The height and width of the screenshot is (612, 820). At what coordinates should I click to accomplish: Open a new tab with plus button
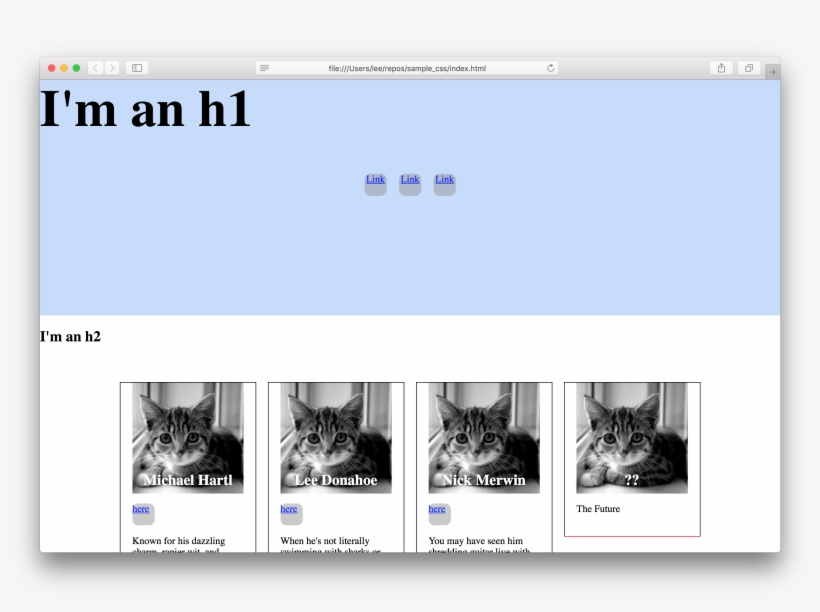pos(772,71)
